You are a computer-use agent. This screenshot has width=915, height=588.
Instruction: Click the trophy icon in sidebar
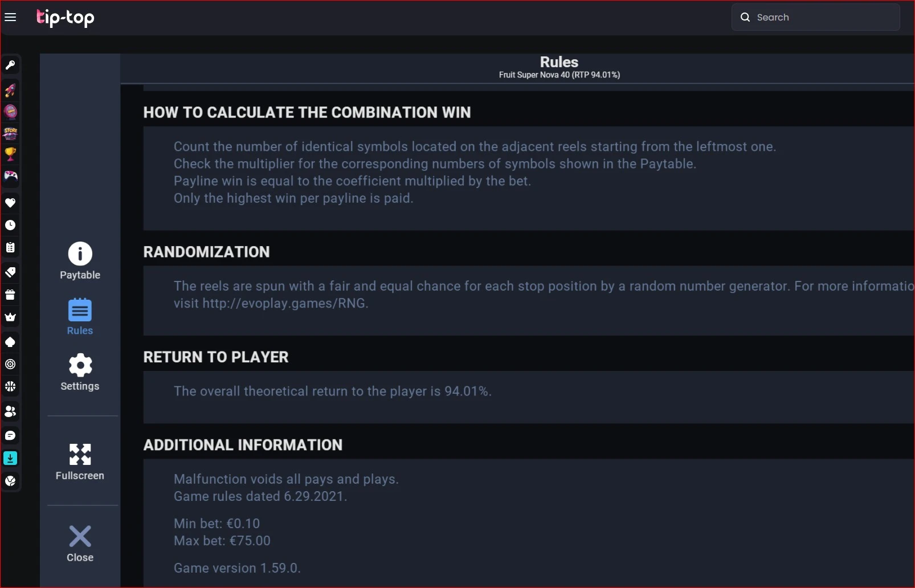point(10,154)
